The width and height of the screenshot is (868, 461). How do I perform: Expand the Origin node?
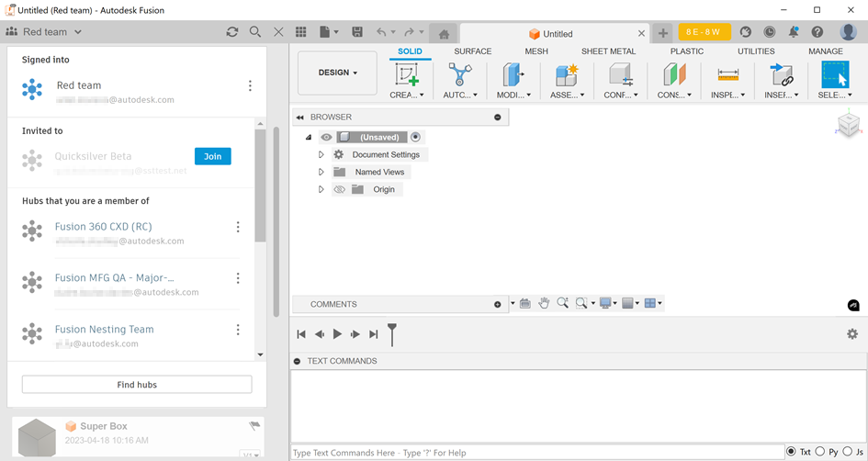[321, 189]
